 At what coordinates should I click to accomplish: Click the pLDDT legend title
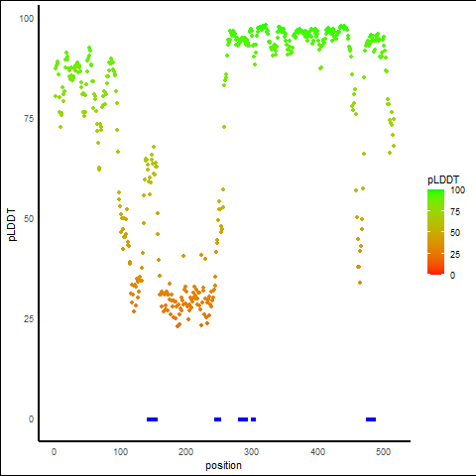[443, 179]
